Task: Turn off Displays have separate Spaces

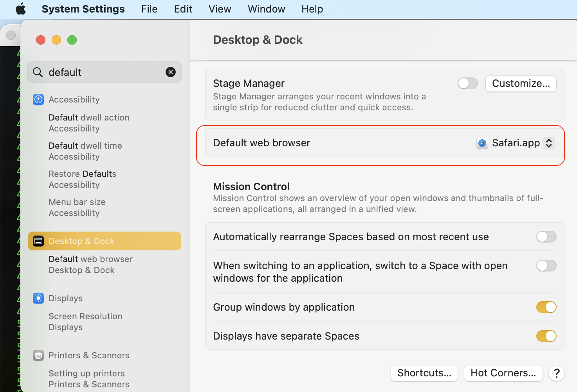Action: [546, 336]
